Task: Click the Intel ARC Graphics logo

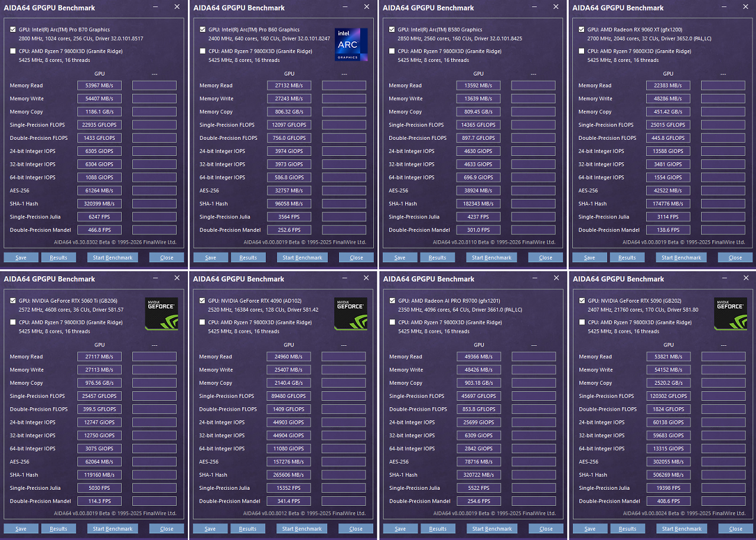Action: (x=351, y=44)
